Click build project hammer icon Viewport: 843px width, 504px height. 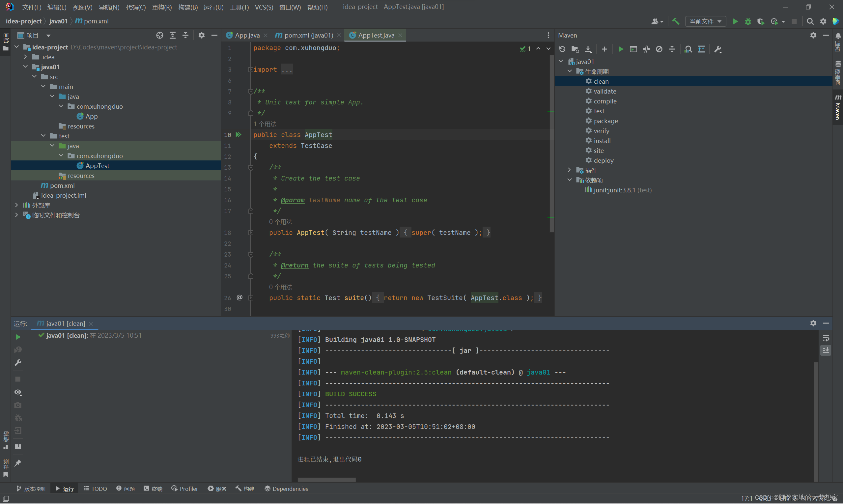point(676,21)
